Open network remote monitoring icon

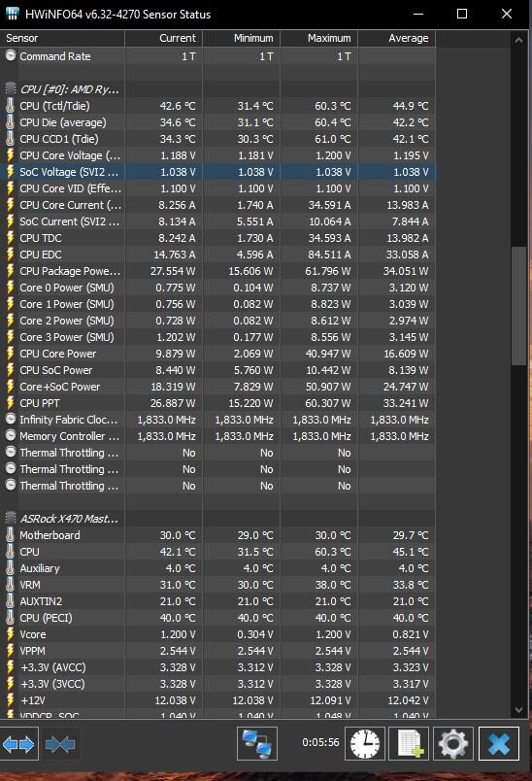[x=257, y=744]
